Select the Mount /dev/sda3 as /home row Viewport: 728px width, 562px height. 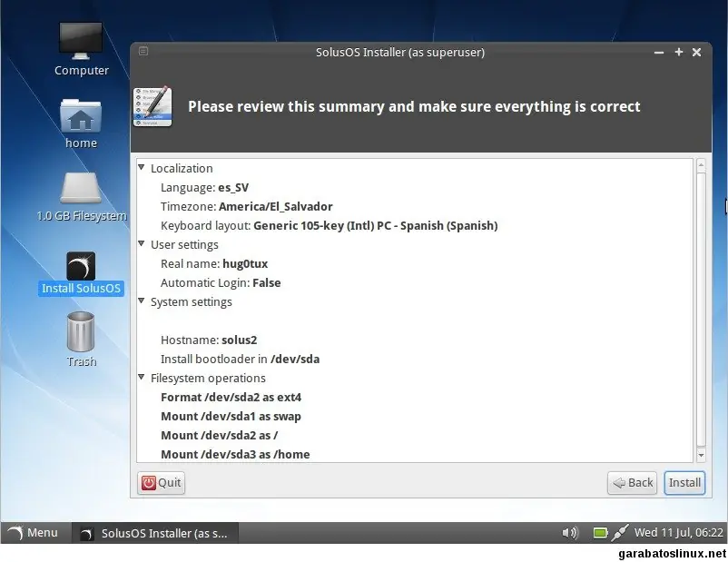click(414, 454)
